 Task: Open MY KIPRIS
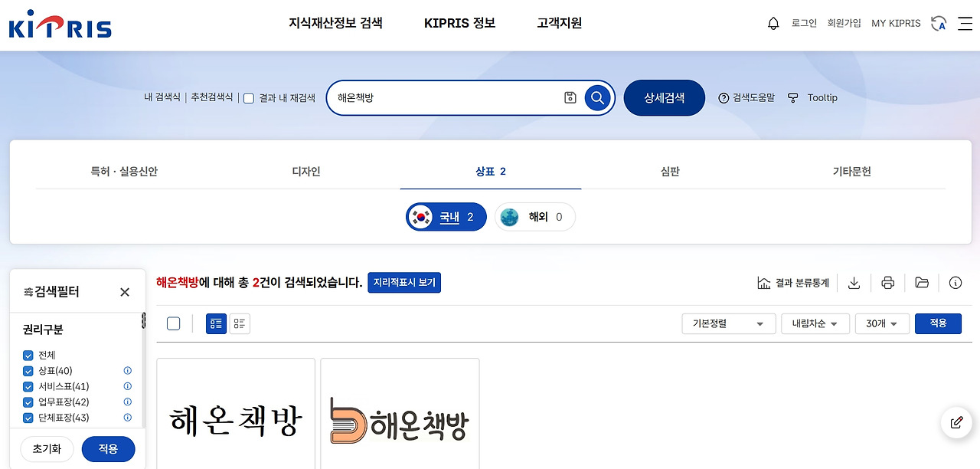(x=896, y=24)
